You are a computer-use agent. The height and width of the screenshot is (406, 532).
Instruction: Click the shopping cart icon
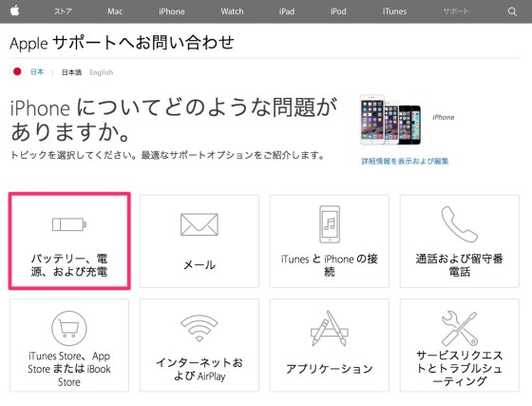tap(69, 328)
